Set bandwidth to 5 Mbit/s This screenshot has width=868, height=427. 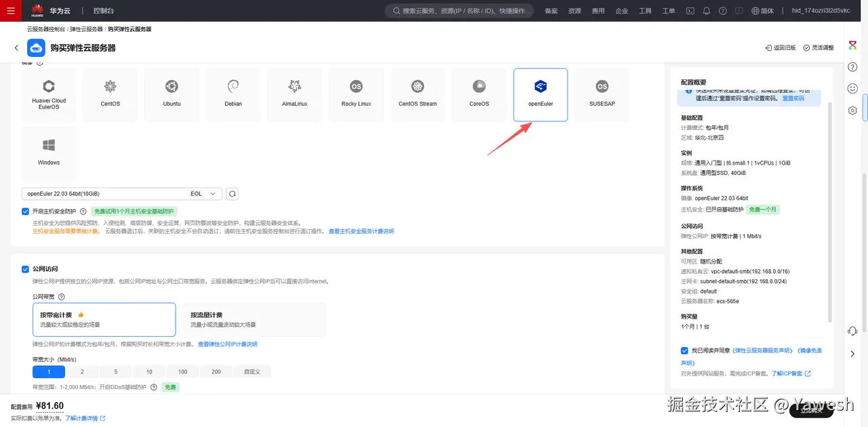pos(116,371)
